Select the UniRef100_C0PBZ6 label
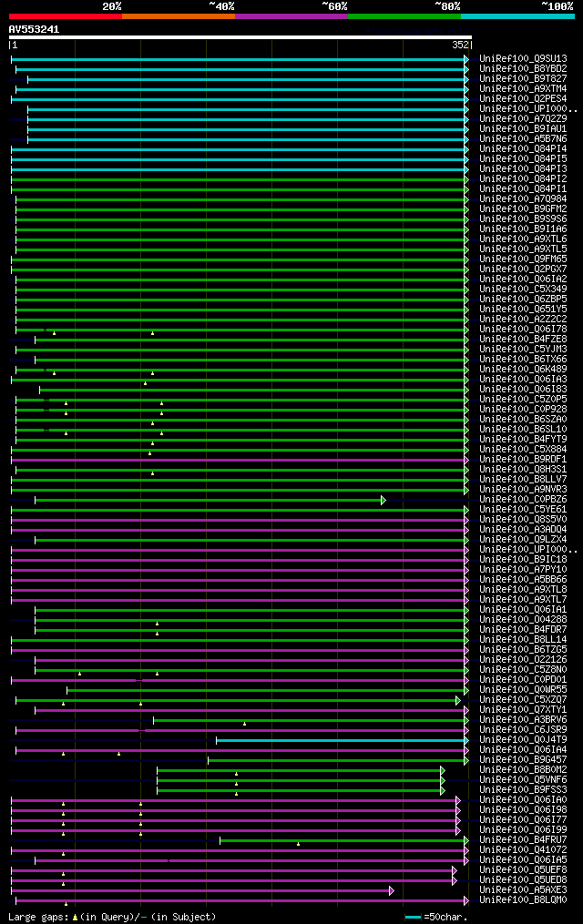Image resolution: width=583 pixels, height=924 pixels. [x=523, y=500]
